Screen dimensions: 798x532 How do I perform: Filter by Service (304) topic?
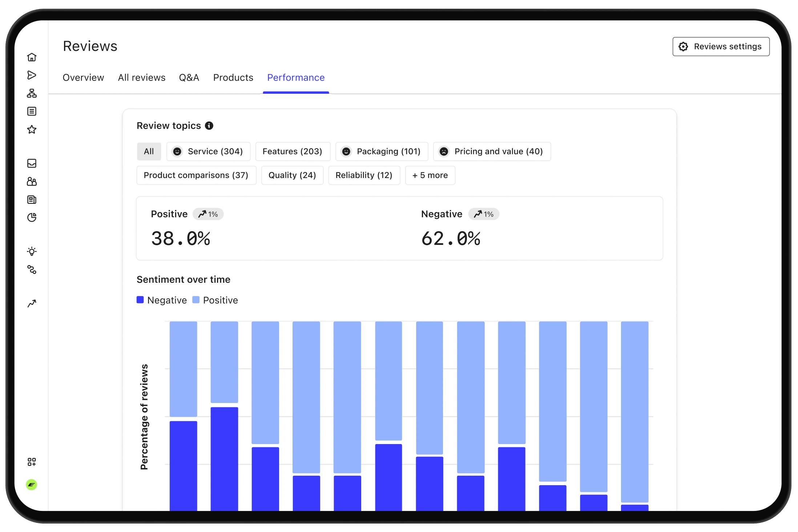209,152
